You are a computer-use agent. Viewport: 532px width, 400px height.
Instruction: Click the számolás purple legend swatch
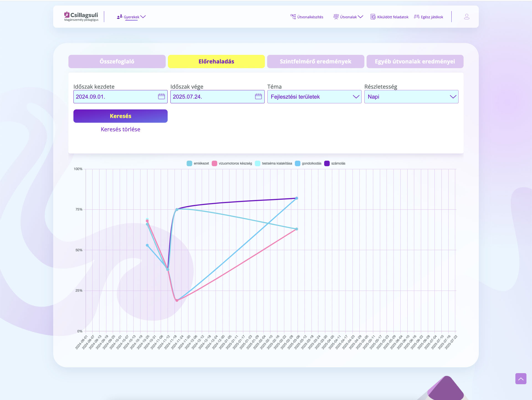coord(327,163)
